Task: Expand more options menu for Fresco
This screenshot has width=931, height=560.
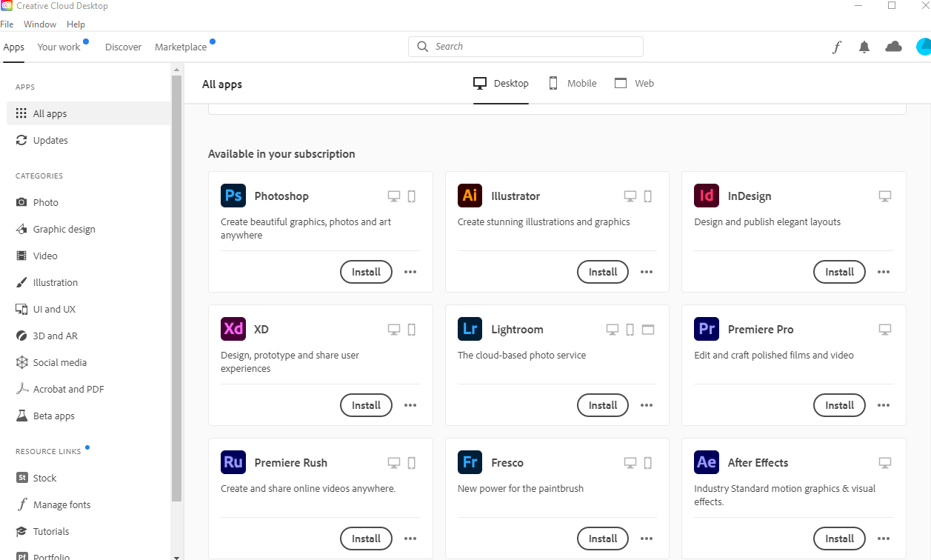Action: [647, 539]
